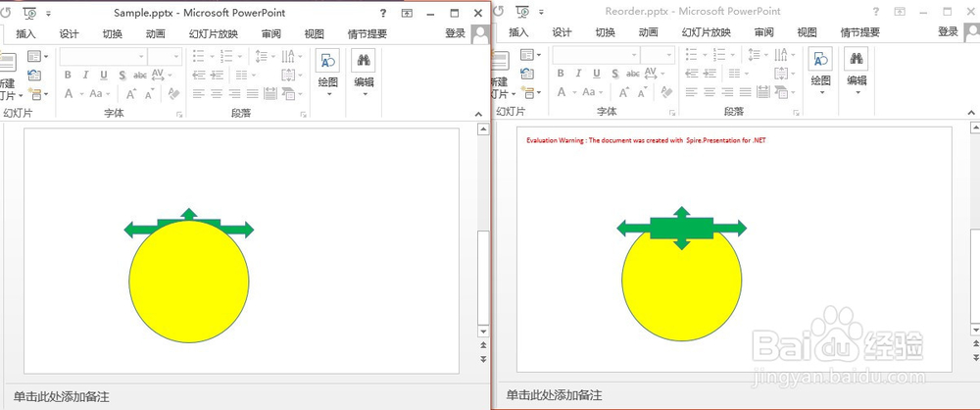
Task: Collapse the ribbon in Sample.pptx window
Action: point(479,115)
